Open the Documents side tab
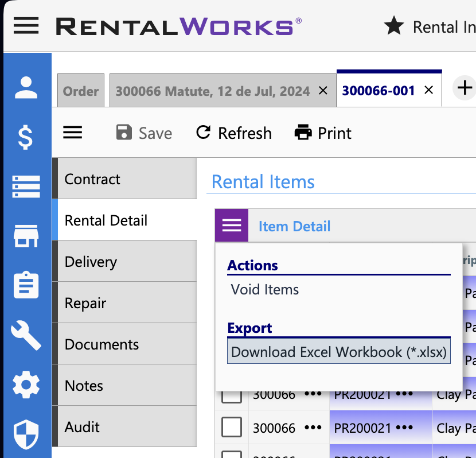476x458 pixels. [x=124, y=344]
